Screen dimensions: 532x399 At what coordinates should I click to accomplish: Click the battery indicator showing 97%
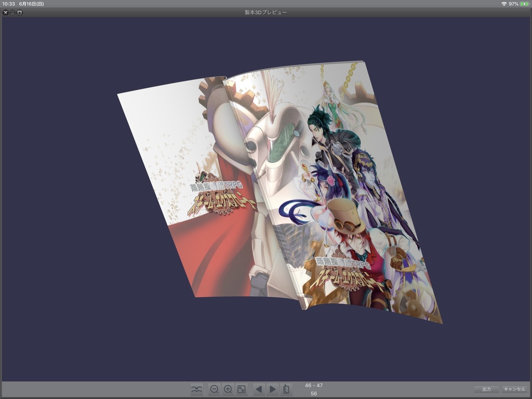[x=519, y=4]
